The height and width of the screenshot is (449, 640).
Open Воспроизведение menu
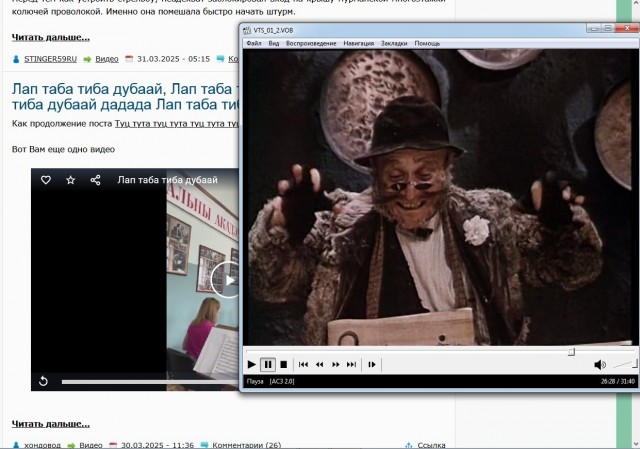point(311,43)
